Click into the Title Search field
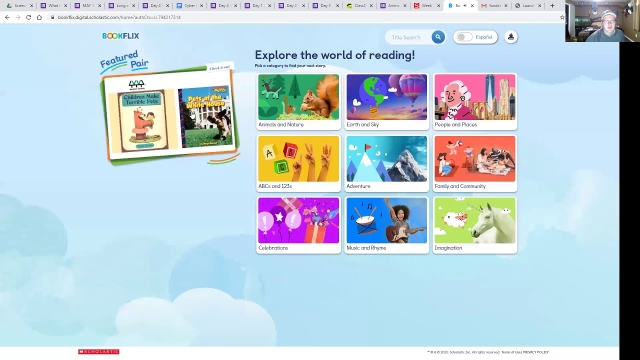Viewport: 640px width, 360px height. tap(409, 37)
